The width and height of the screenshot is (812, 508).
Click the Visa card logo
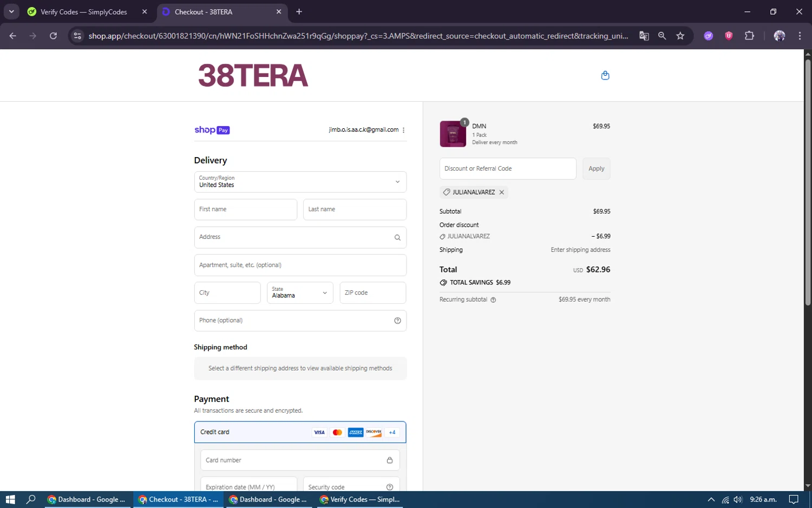(319, 432)
